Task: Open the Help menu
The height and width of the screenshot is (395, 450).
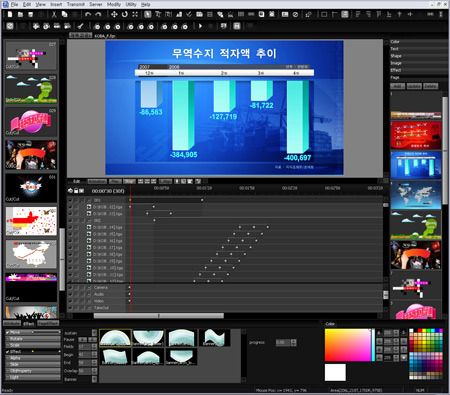Action: click(x=145, y=4)
